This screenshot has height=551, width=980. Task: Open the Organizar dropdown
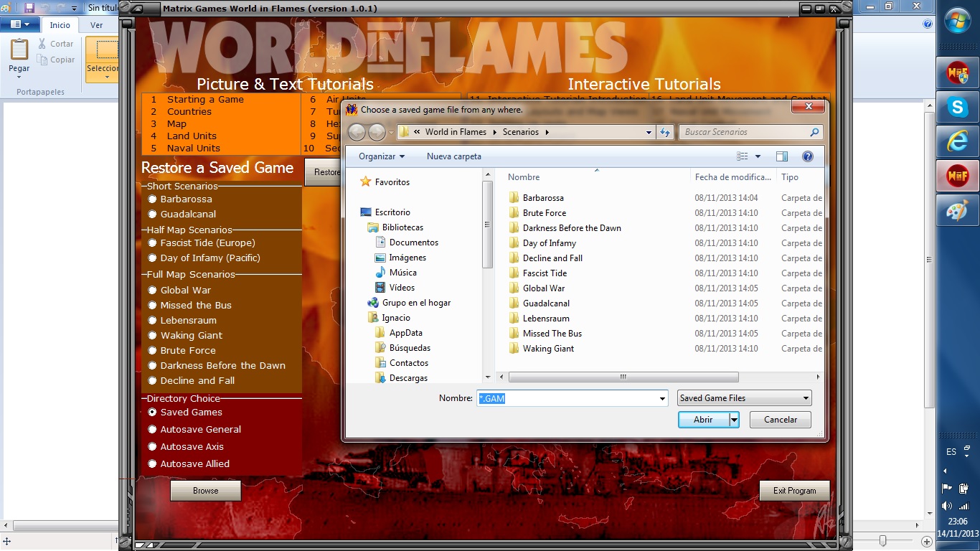coord(382,156)
